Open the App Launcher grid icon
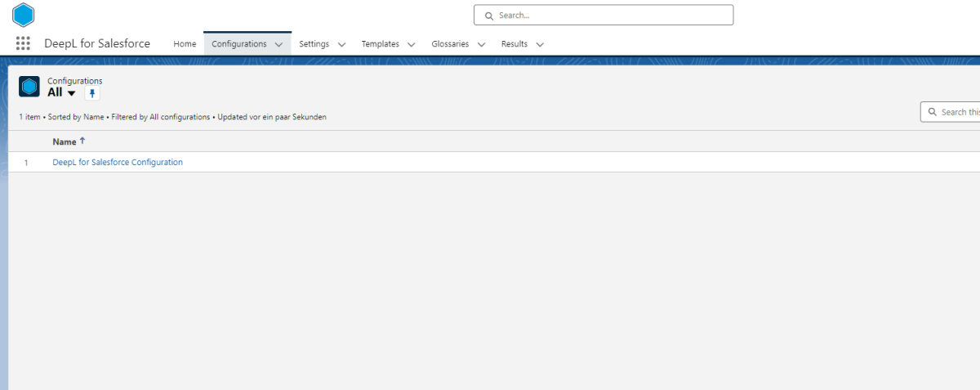 pos(23,44)
